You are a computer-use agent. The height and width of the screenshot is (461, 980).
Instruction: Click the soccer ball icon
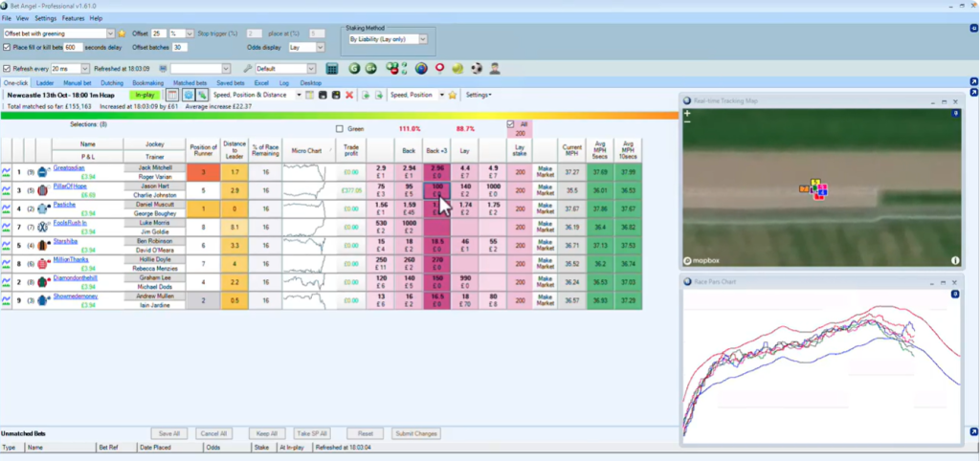pyautogui.click(x=476, y=69)
